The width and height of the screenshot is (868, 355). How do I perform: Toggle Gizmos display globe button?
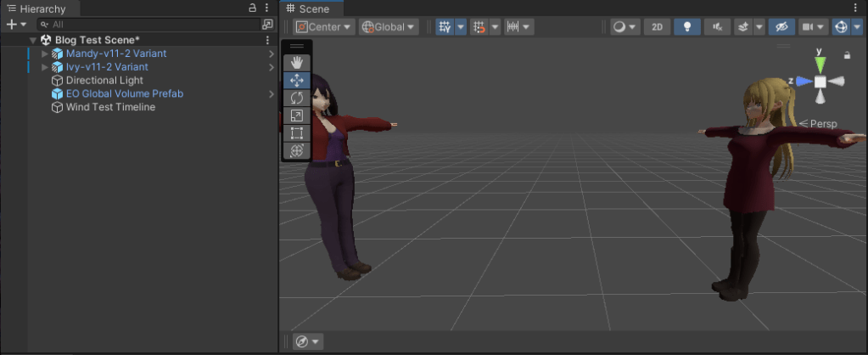841,26
